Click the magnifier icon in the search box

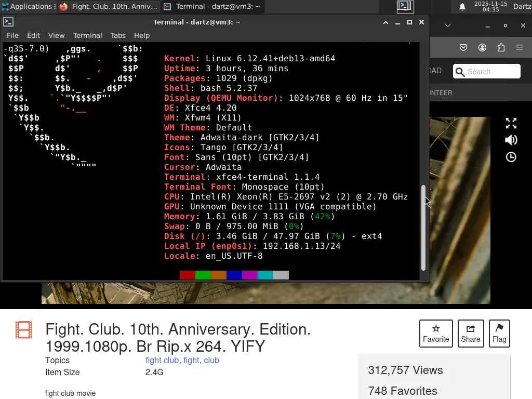[x=460, y=72]
